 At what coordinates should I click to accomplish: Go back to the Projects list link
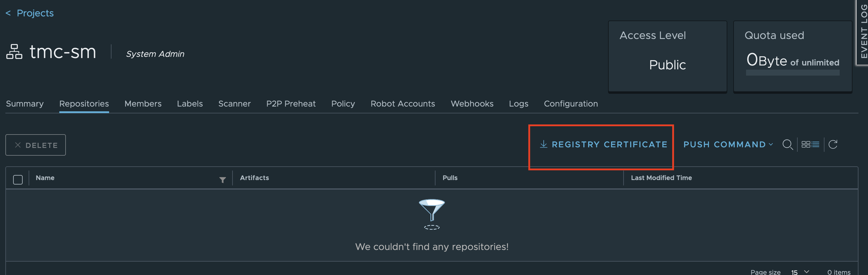coord(35,13)
